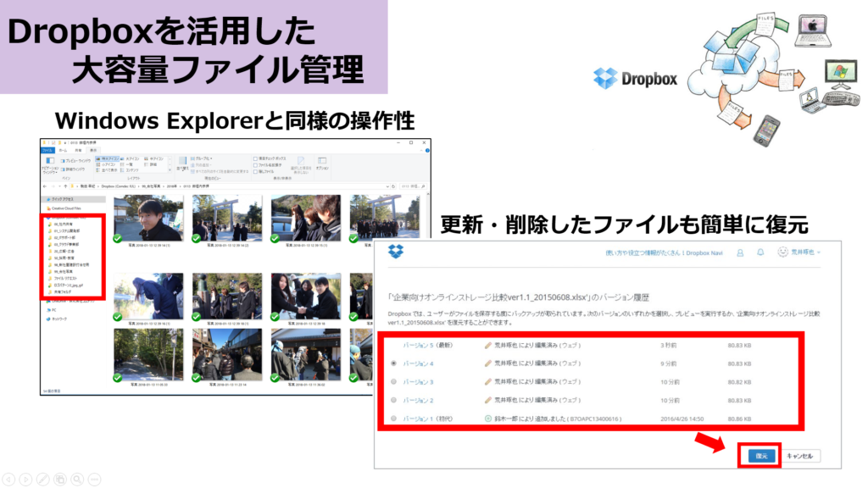Viewport: 868px width, 488px height.
Task: Open the recent locations dropdown beside forward arrow
Action: click(59, 186)
